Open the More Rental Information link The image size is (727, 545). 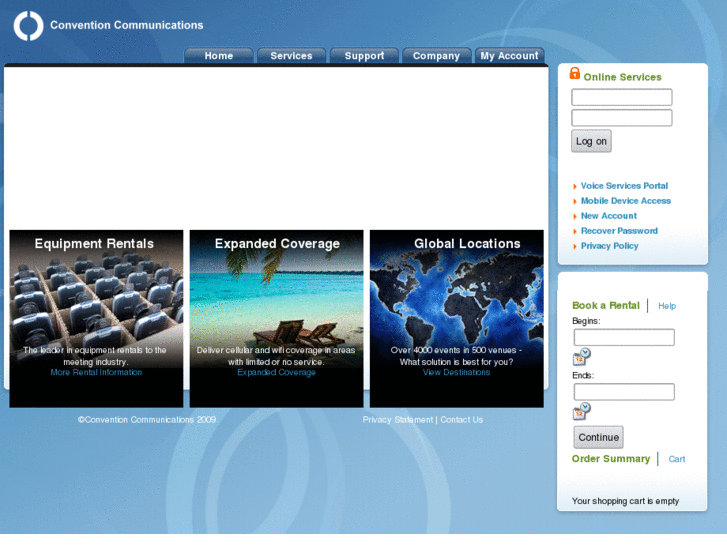click(96, 373)
